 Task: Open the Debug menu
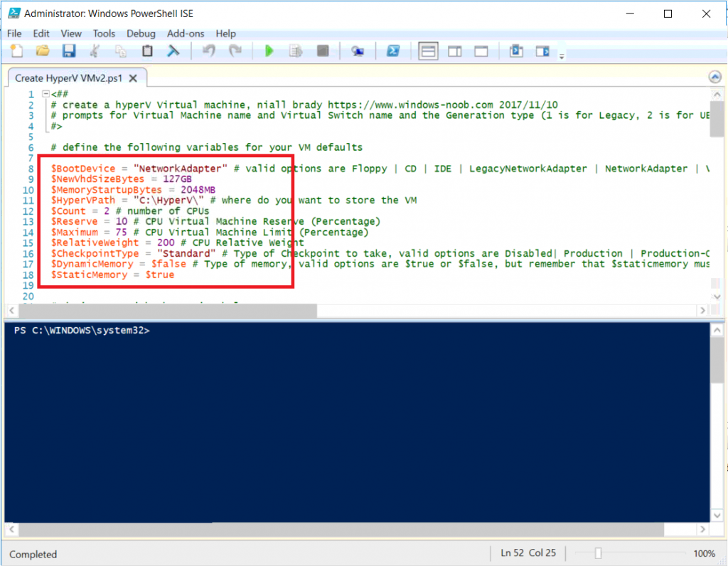pyautogui.click(x=141, y=33)
